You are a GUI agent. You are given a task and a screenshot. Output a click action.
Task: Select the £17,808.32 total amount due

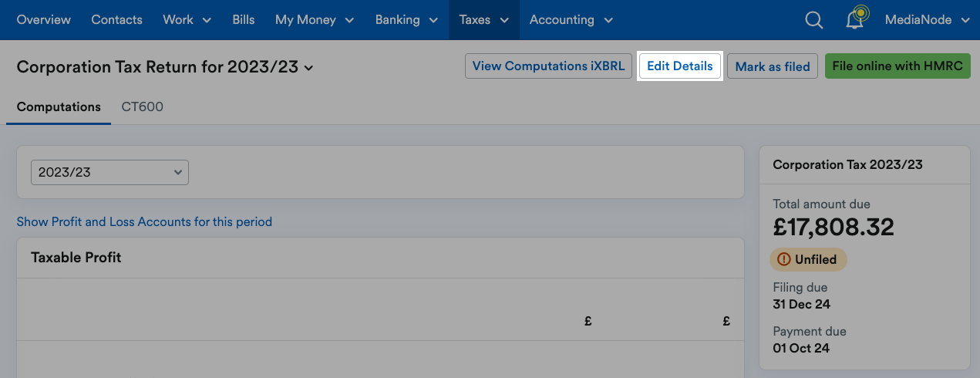tap(834, 228)
